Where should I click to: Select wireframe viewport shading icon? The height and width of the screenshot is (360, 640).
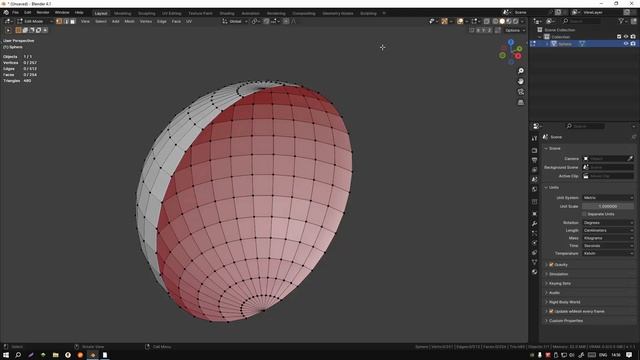point(495,21)
